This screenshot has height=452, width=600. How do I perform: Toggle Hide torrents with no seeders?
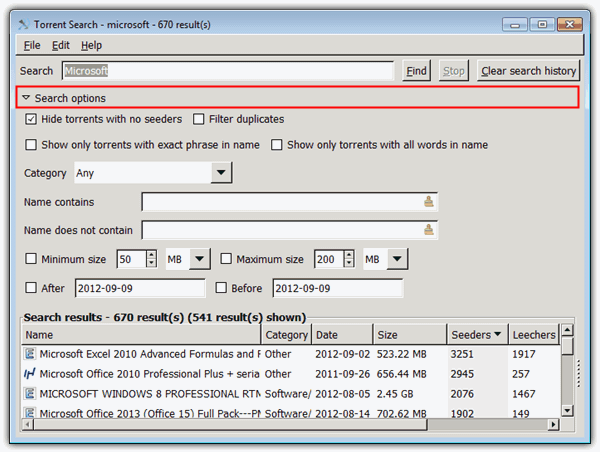coord(31,119)
